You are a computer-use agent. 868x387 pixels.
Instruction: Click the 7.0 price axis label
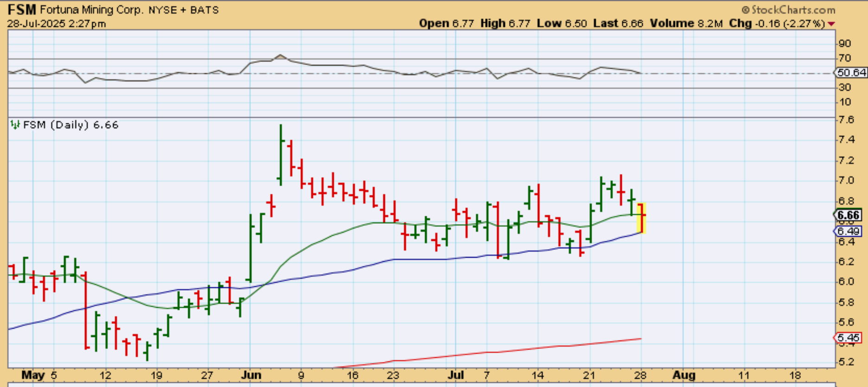pos(846,181)
